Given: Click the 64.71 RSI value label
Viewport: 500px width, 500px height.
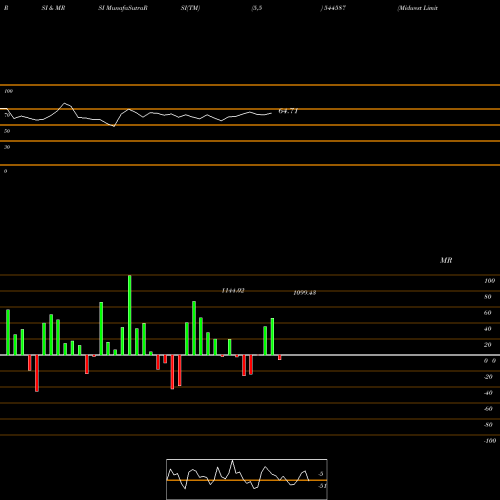Looking at the screenshot, I should pyautogui.click(x=288, y=111).
